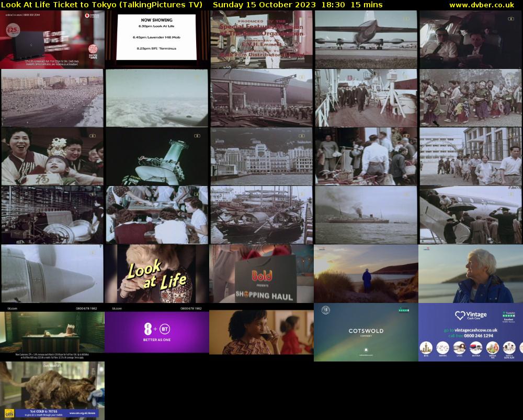Open the men seated in aircraft cabin frame

coord(471,40)
